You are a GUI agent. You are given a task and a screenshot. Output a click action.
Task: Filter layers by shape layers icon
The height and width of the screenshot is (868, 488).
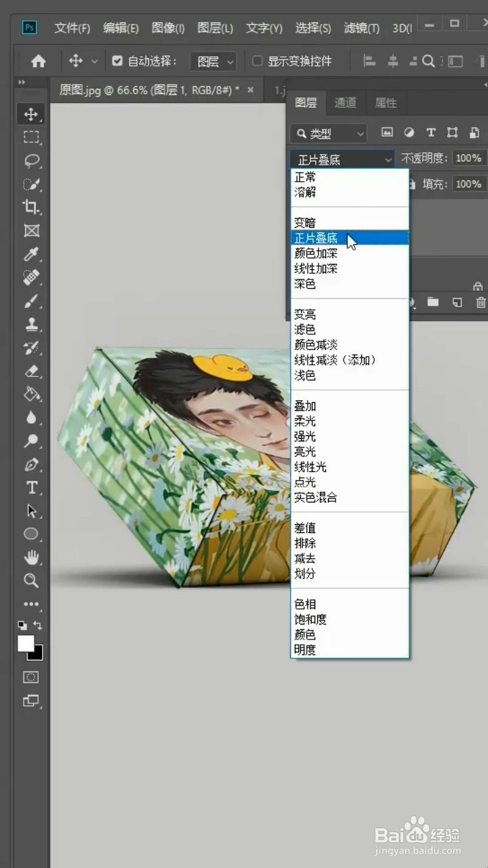point(452,132)
